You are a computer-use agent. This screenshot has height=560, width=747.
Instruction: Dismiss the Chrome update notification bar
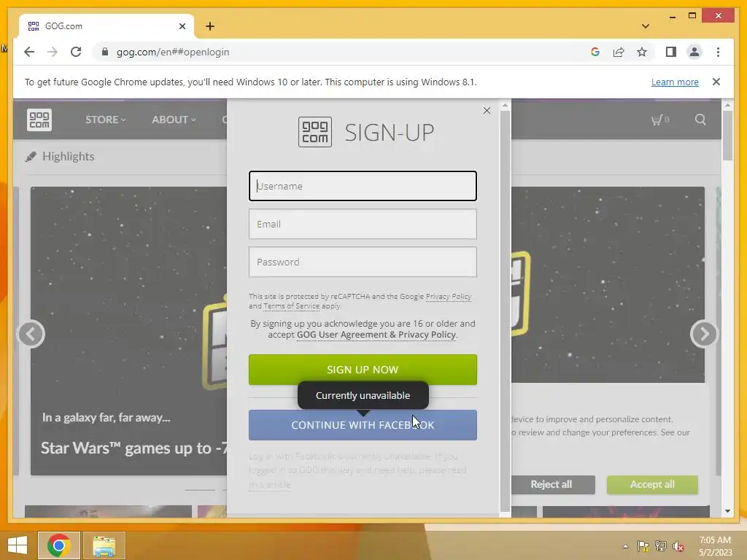point(716,82)
